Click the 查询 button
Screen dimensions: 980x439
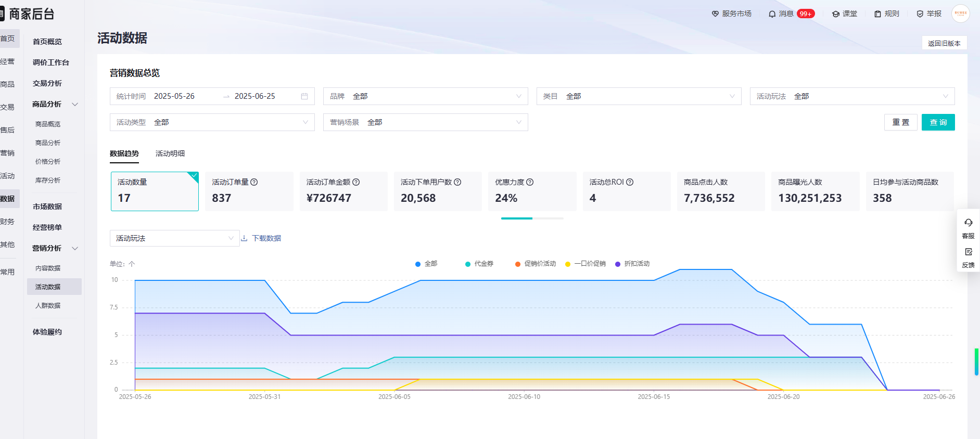click(x=938, y=122)
